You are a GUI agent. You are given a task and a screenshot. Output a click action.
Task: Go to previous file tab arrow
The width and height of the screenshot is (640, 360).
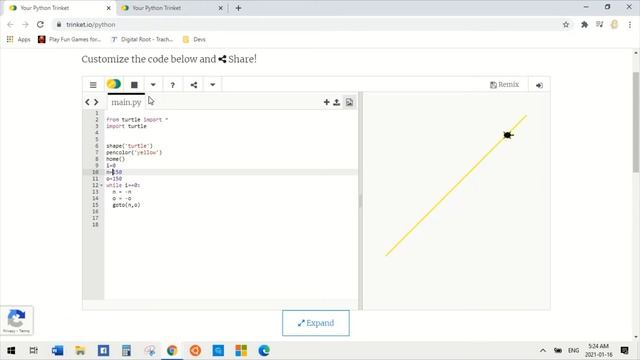click(x=87, y=102)
